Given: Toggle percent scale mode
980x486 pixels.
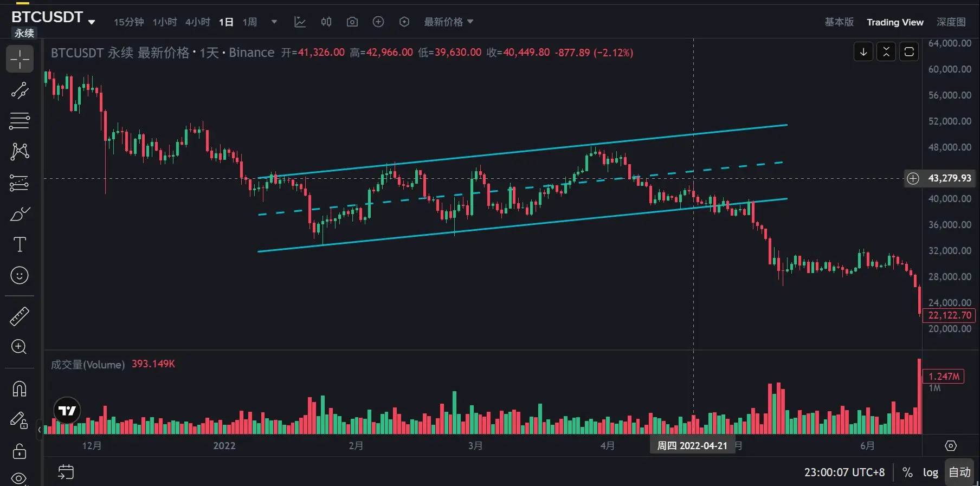Looking at the screenshot, I should coord(907,472).
